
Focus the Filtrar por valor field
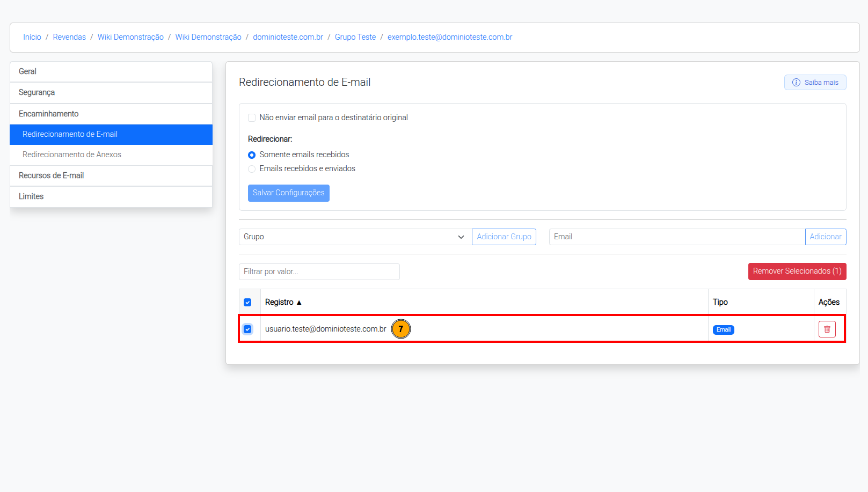click(x=319, y=271)
